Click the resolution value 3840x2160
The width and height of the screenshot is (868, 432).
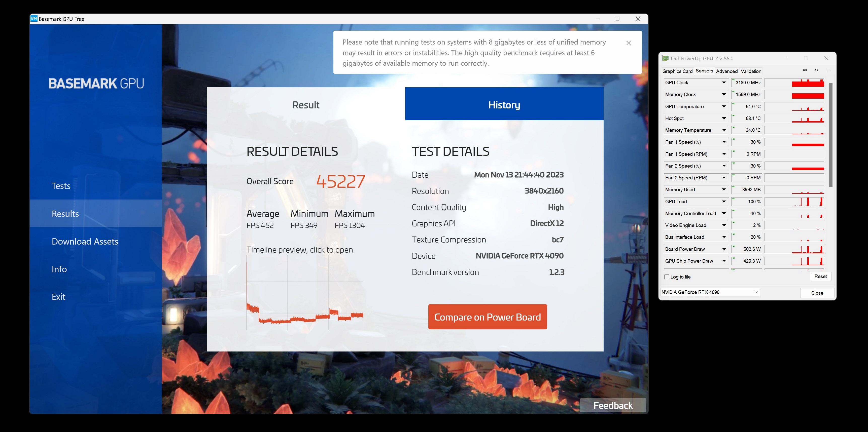544,191
